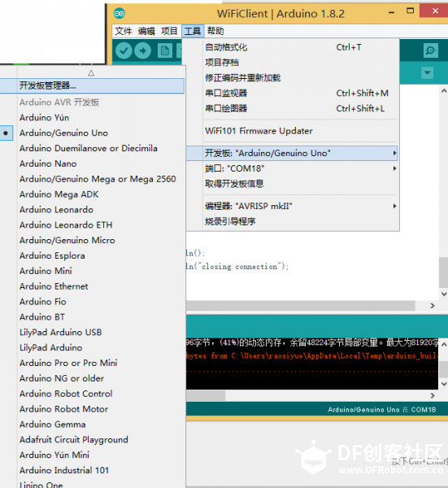The width and height of the screenshot is (448, 488).
Task: Click console horizontal scrollbar right arrow
Action: pyautogui.click(x=433, y=395)
